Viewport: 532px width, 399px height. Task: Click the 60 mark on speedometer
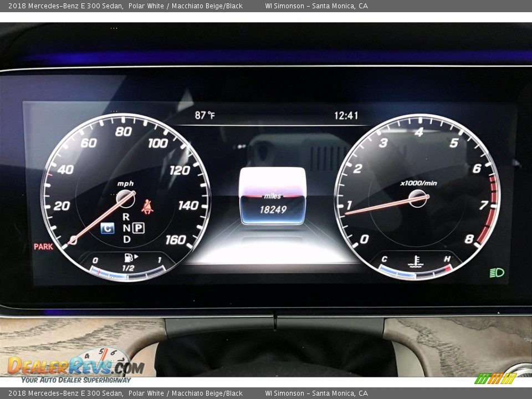pos(89,143)
